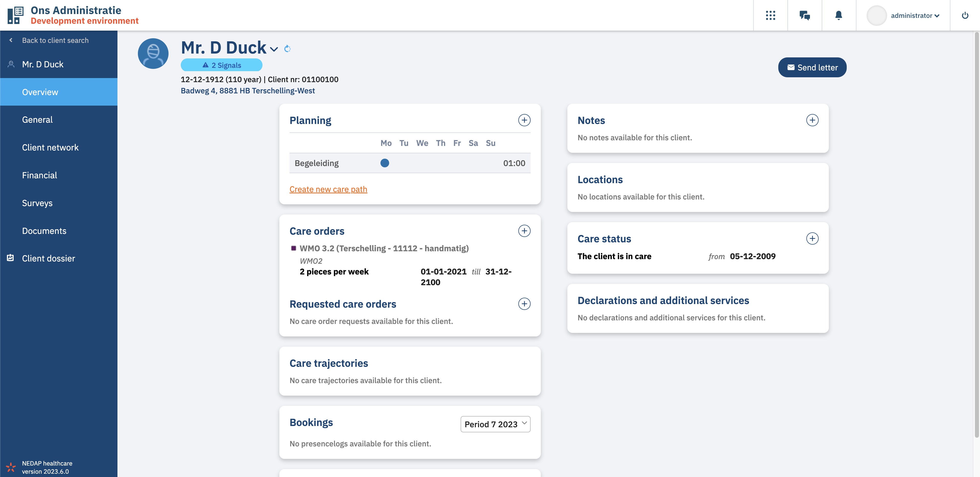Screen dimensions: 980x477
Task: Click Declarations and additional services heading
Action: [663, 301]
